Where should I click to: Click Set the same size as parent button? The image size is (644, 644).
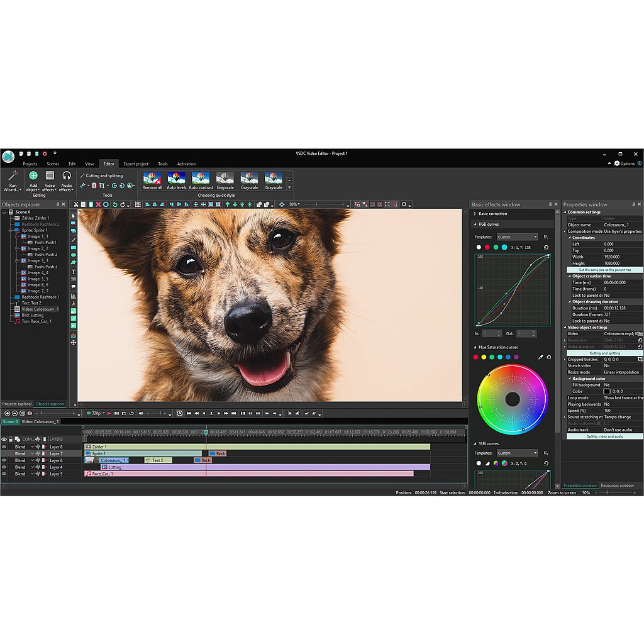point(604,270)
